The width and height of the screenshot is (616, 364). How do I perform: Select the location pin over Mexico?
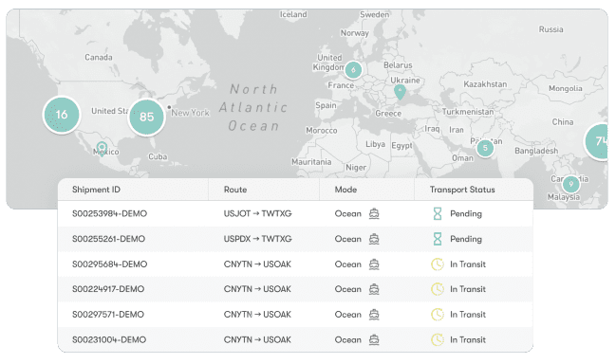(x=102, y=149)
